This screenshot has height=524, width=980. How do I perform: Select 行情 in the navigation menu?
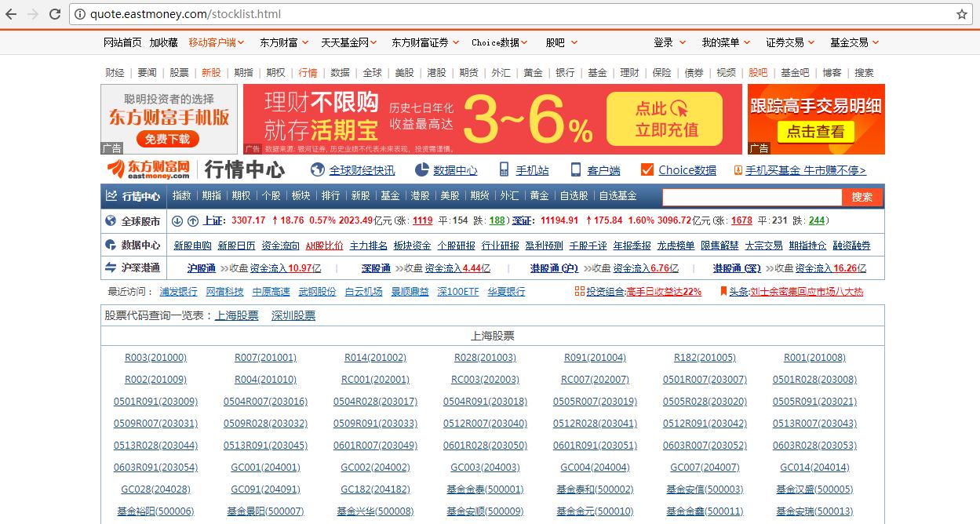pyautogui.click(x=308, y=72)
